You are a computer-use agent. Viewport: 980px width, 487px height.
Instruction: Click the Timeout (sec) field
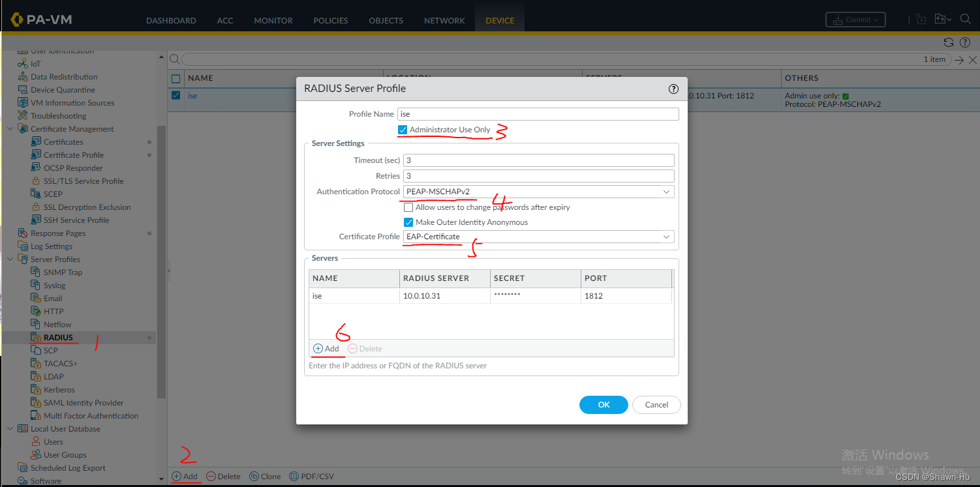[539, 160]
